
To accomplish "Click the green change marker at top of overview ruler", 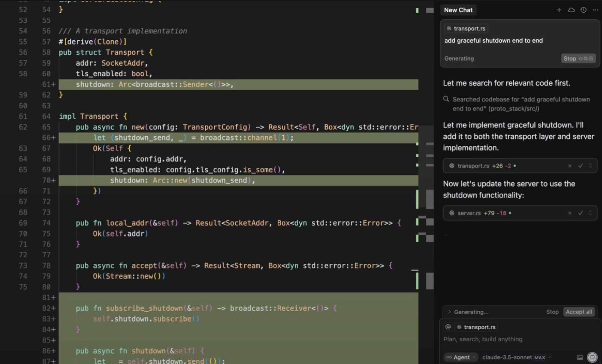I will 417,10.
